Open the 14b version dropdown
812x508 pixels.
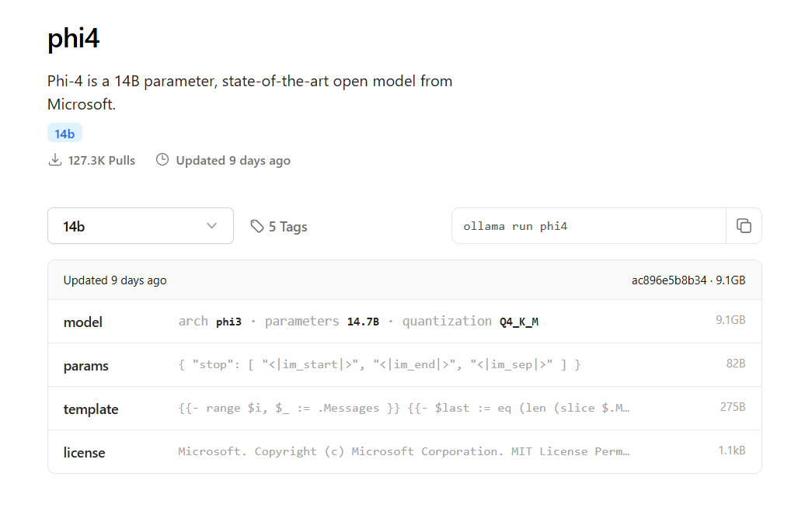point(141,226)
